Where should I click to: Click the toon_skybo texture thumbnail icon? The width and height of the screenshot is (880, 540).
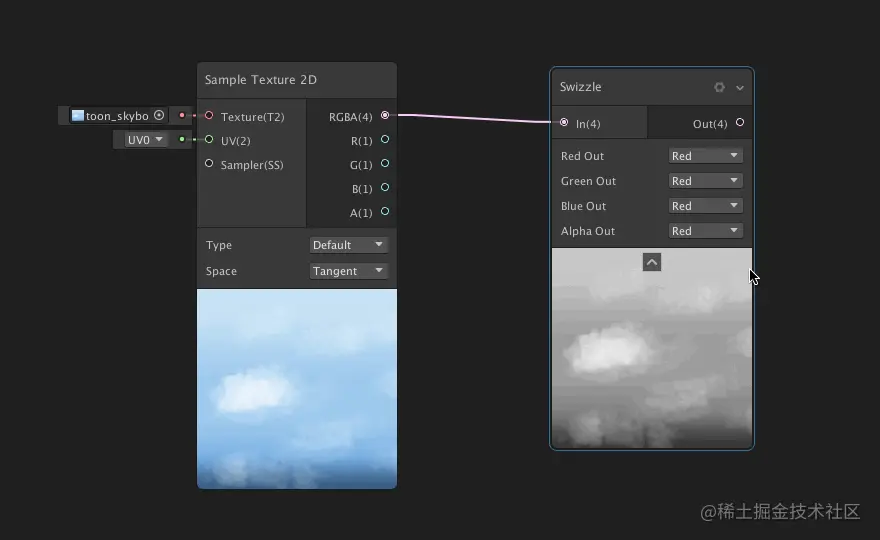click(77, 116)
